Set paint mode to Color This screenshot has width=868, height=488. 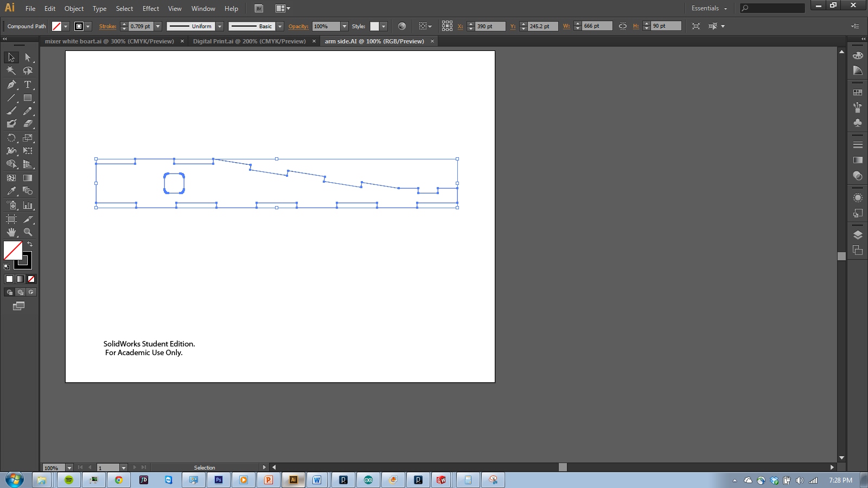[9, 279]
